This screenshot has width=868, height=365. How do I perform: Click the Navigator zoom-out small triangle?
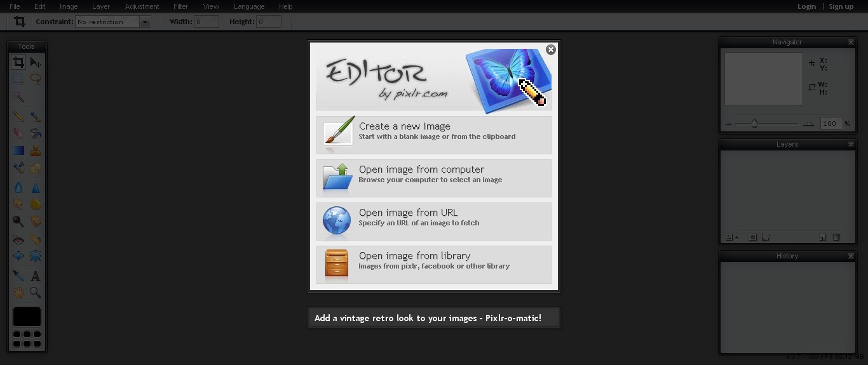[x=728, y=124]
